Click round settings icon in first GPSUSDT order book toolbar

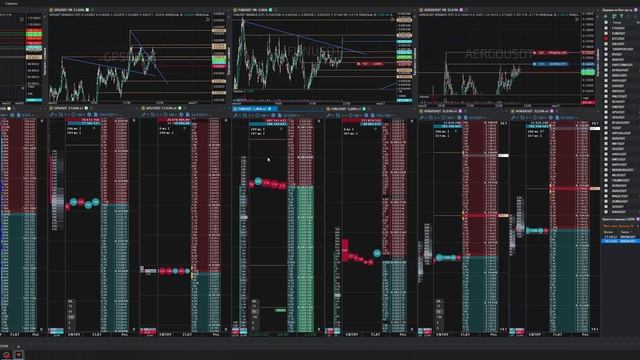pos(90,115)
